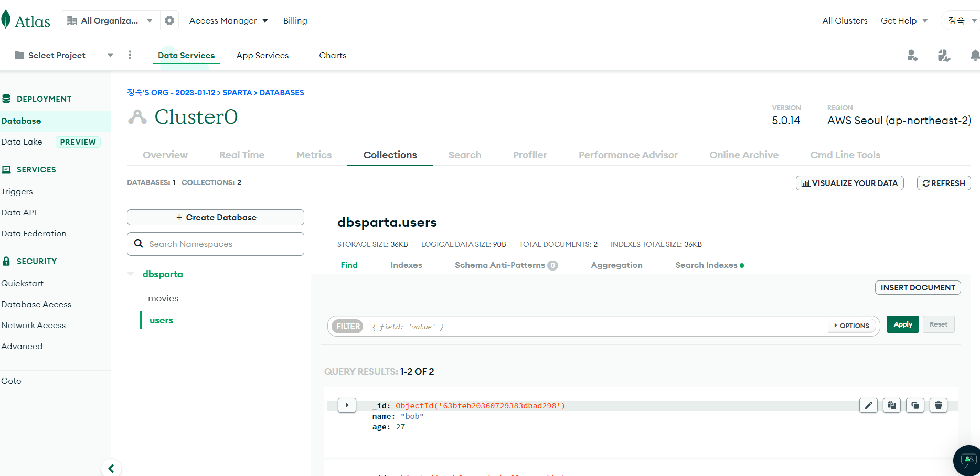Open the project activity feed icon
The height and width of the screenshot is (476, 980).
944,56
